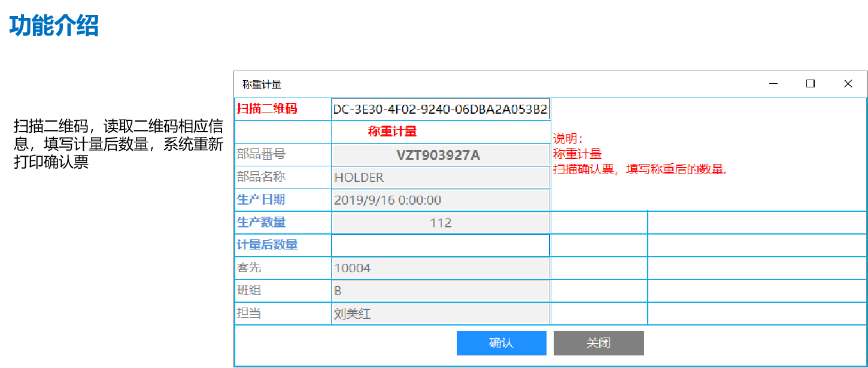The image size is (868, 368).
Task: Click the red 称重计量 form heading
Action: [x=392, y=132]
